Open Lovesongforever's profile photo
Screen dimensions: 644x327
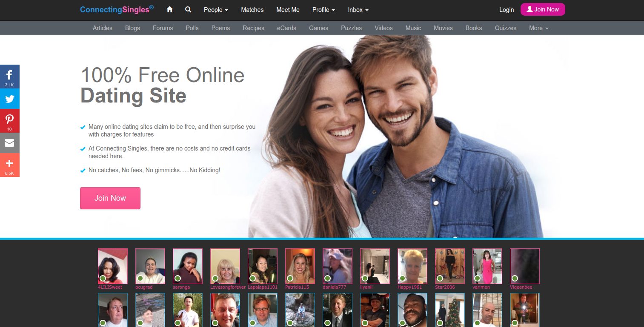click(x=225, y=266)
